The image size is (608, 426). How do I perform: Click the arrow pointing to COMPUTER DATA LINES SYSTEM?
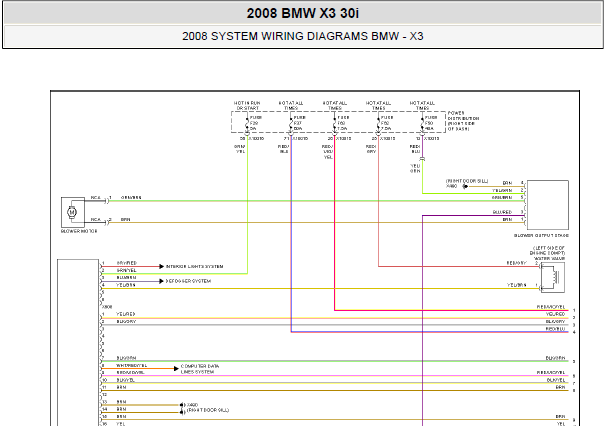click(x=176, y=368)
